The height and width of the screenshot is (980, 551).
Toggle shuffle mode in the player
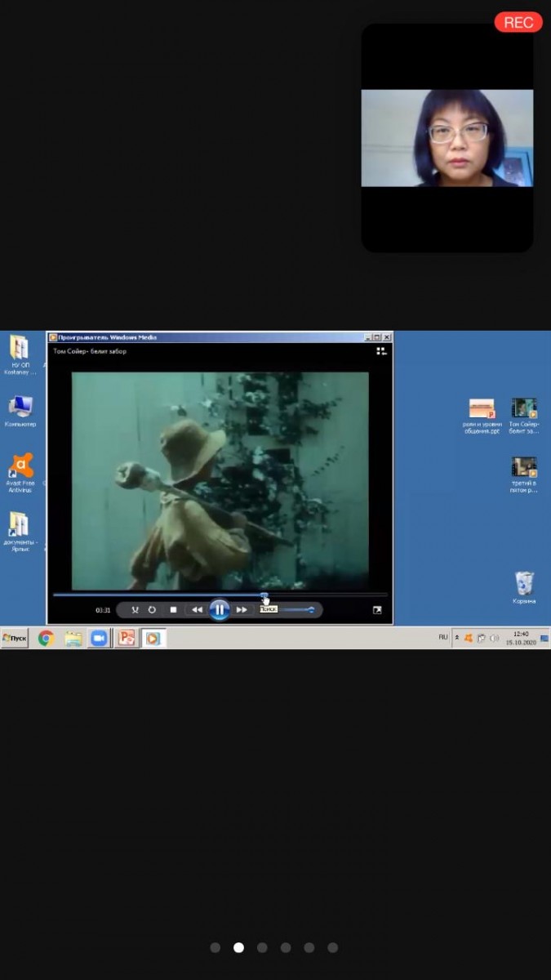pyautogui.click(x=136, y=610)
